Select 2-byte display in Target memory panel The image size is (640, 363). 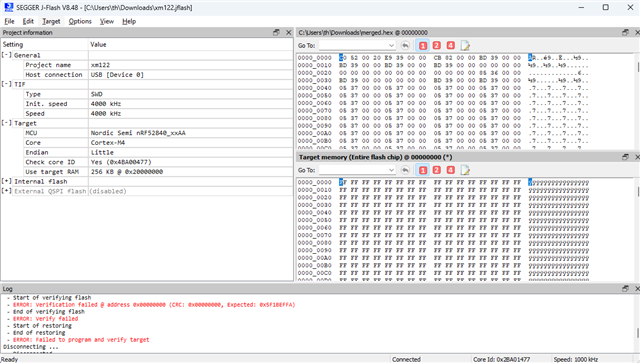[437, 170]
